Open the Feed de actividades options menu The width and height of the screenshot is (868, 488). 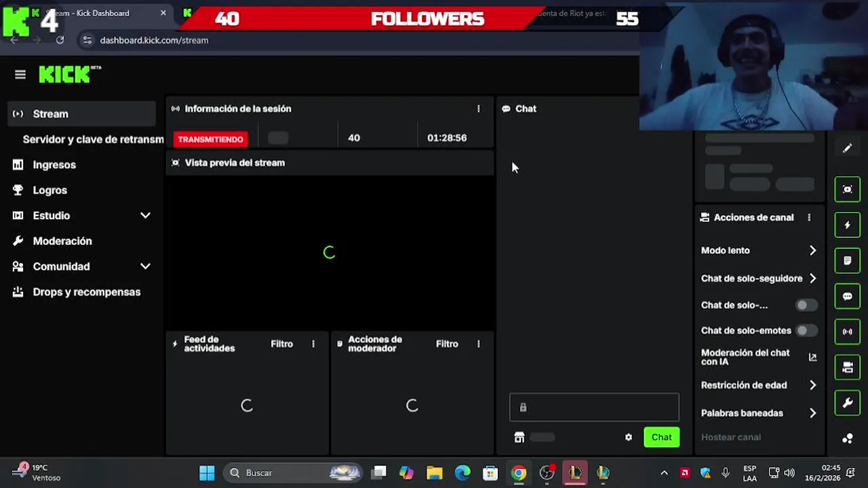[x=313, y=344]
